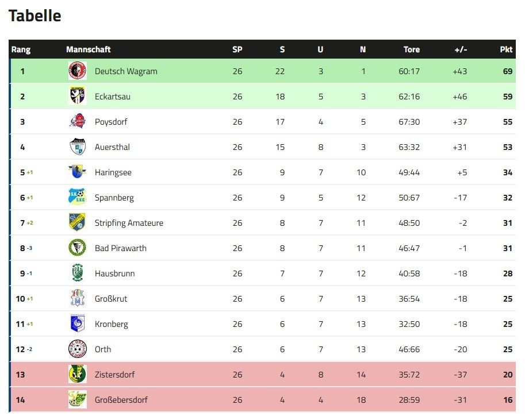This screenshot has width=525, height=420.
Task: Click the Kronberg team name
Action: (x=111, y=324)
